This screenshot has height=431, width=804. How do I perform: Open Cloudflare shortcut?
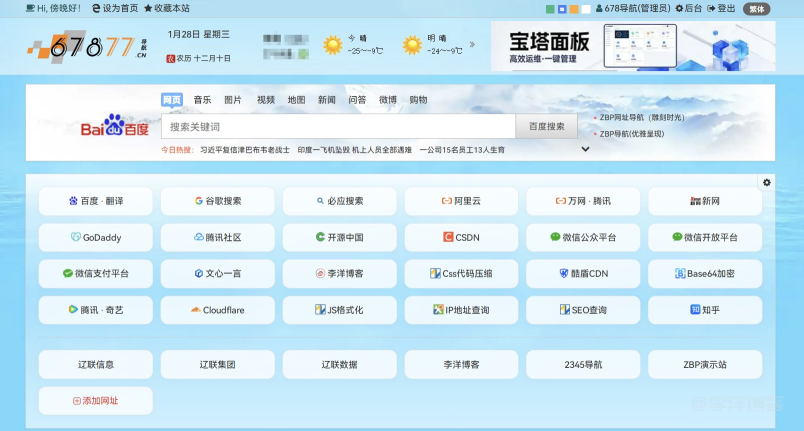tap(217, 310)
